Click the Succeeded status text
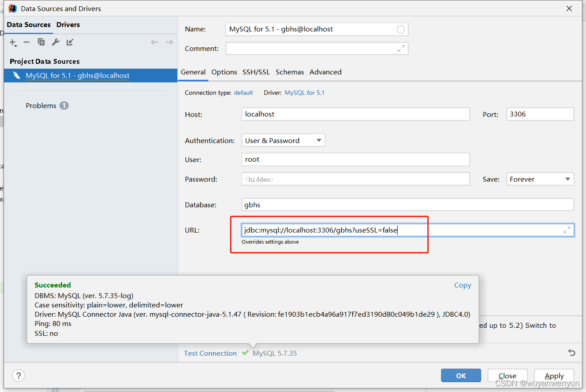The image size is (586, 392). [53, 285]
